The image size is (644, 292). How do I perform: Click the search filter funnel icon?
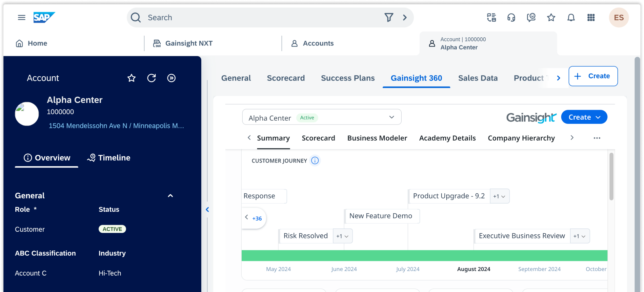tap(389, 17)
